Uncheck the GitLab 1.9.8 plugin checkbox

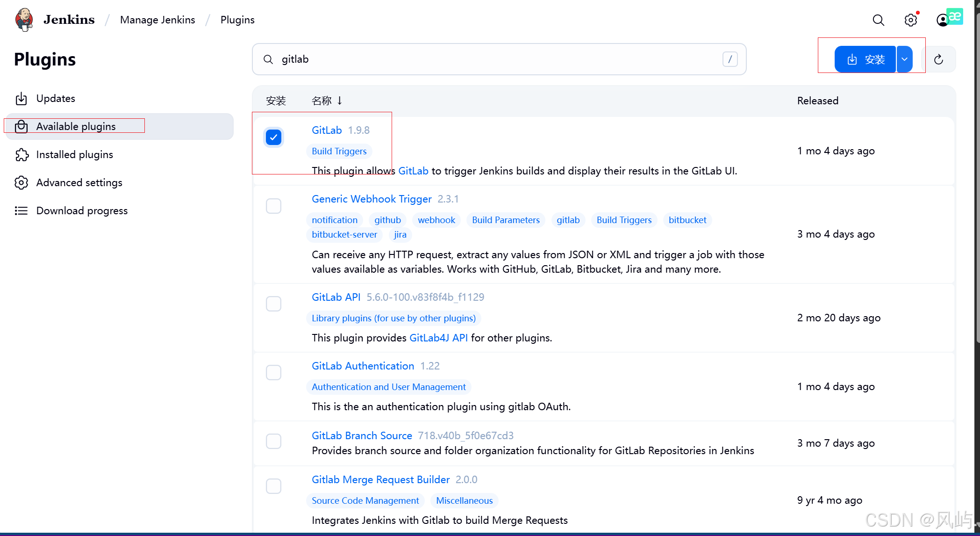[x=274, y=138]
